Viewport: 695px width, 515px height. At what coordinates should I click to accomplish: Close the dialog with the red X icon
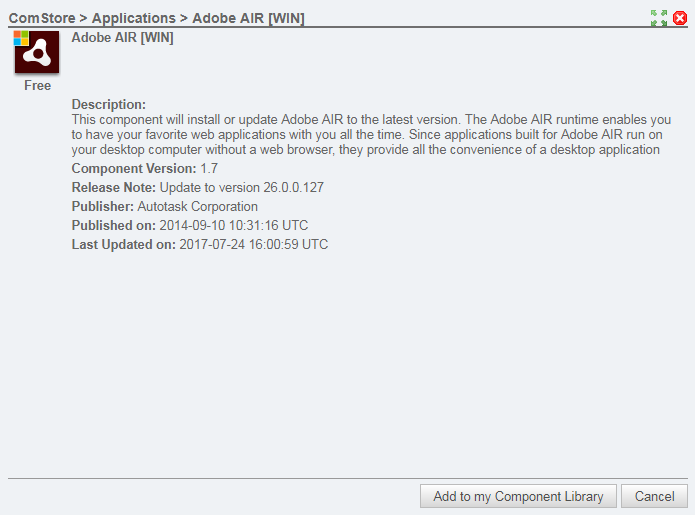click(x=680, y=18)
